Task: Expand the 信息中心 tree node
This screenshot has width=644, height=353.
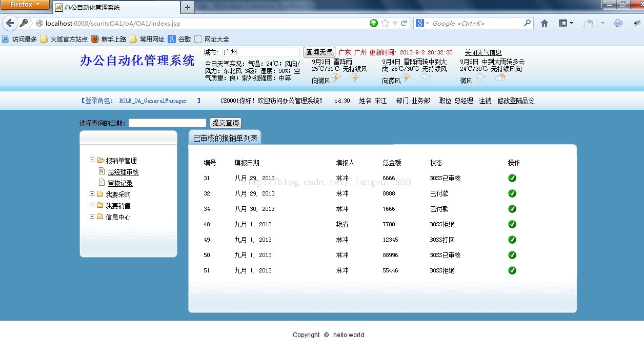Action: [x=93, y=217]
